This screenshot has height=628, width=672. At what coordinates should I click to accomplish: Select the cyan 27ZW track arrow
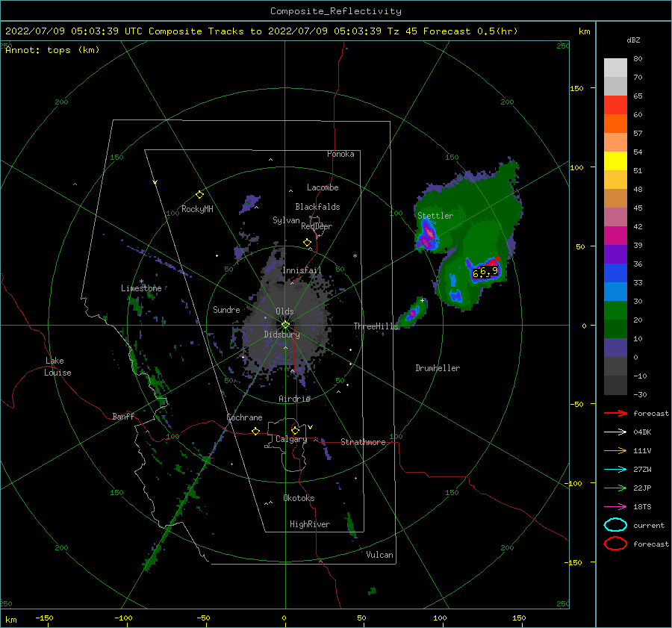[615, 470]
